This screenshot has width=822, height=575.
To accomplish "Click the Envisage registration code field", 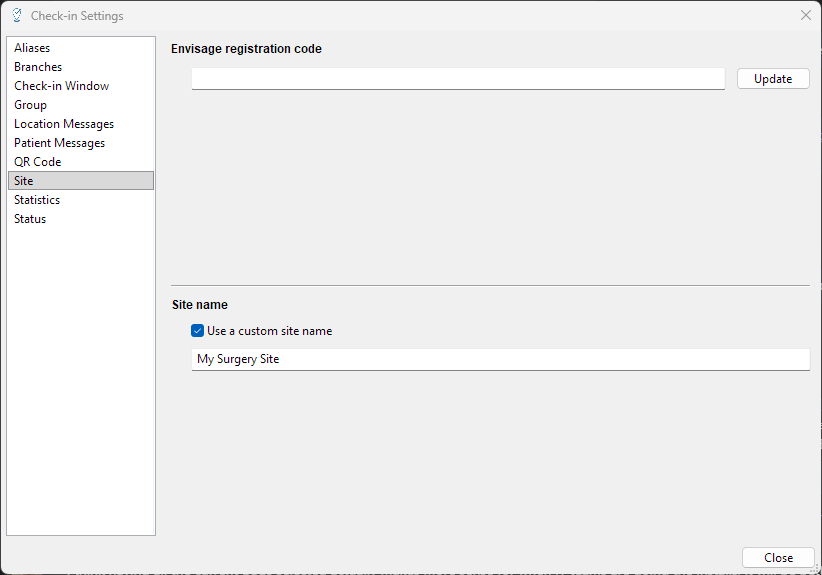I will click(x=458, y=78).
